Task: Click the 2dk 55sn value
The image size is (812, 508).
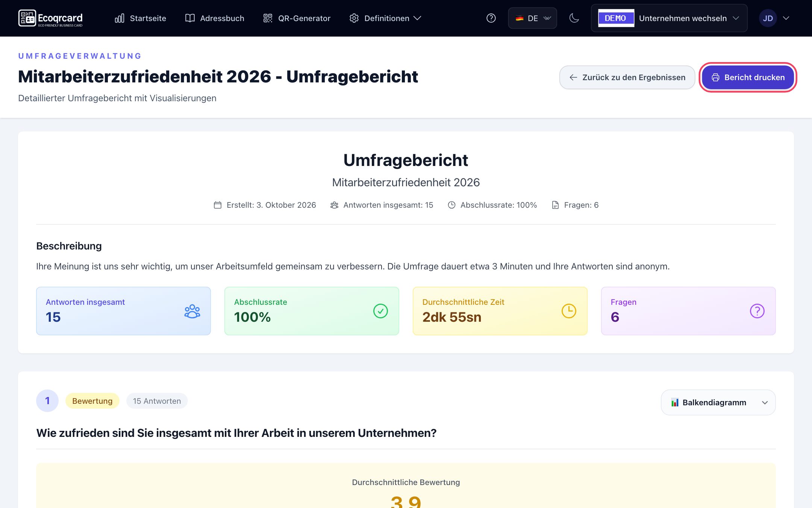Action: click(452, 317)
